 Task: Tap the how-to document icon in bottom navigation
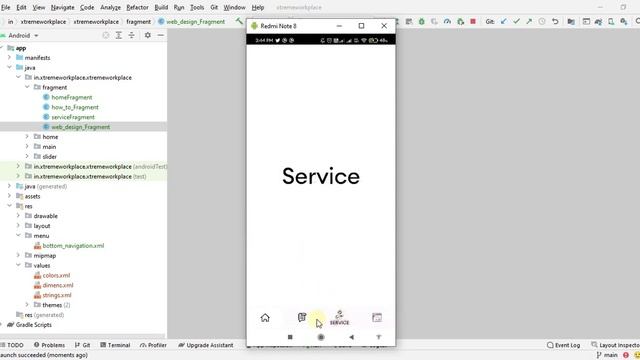(302, 317)
